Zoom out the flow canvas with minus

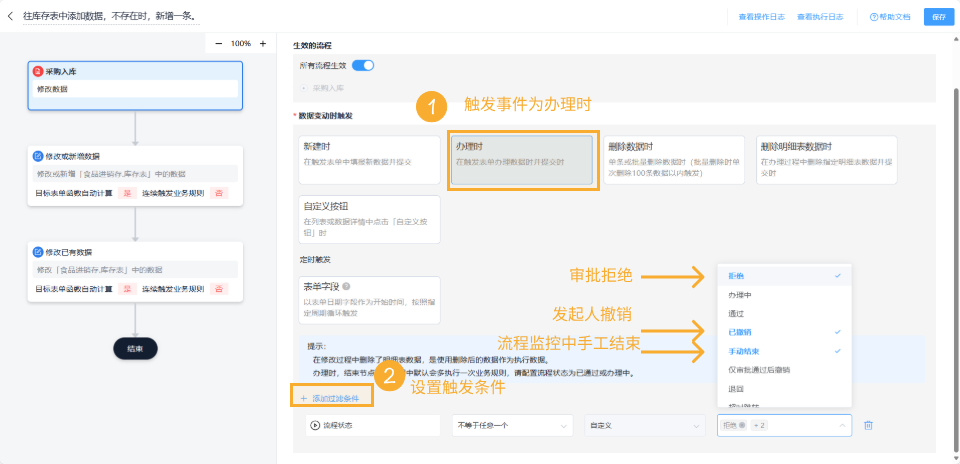coord(219,43)
